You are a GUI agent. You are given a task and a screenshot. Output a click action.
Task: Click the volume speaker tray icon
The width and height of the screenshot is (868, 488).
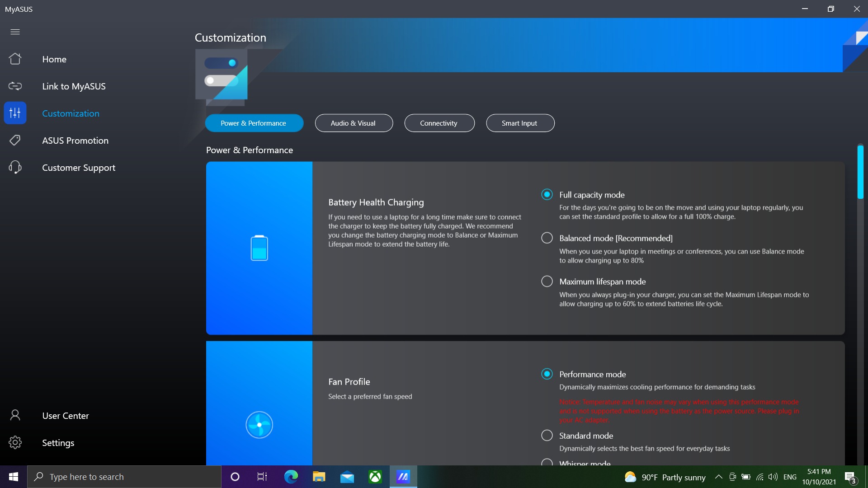coord(773,477)
